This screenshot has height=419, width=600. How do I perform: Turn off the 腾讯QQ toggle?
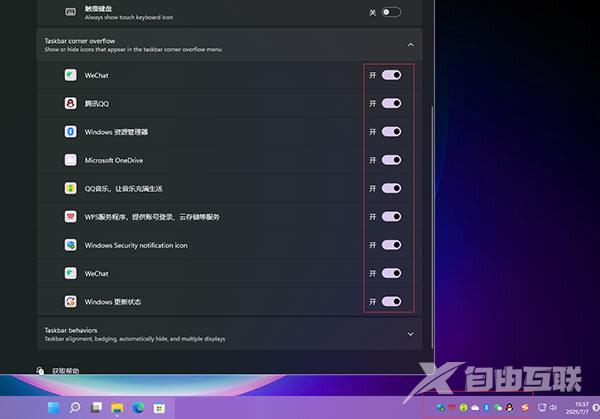click(391, 103)
